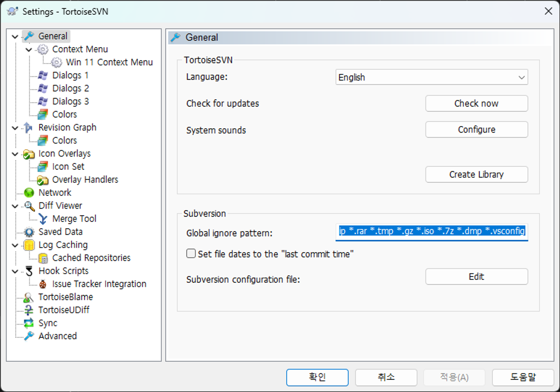The width and height of the screenshot is (560, 392).
Task: Click the Create Library button
Action: click(476, 174)
